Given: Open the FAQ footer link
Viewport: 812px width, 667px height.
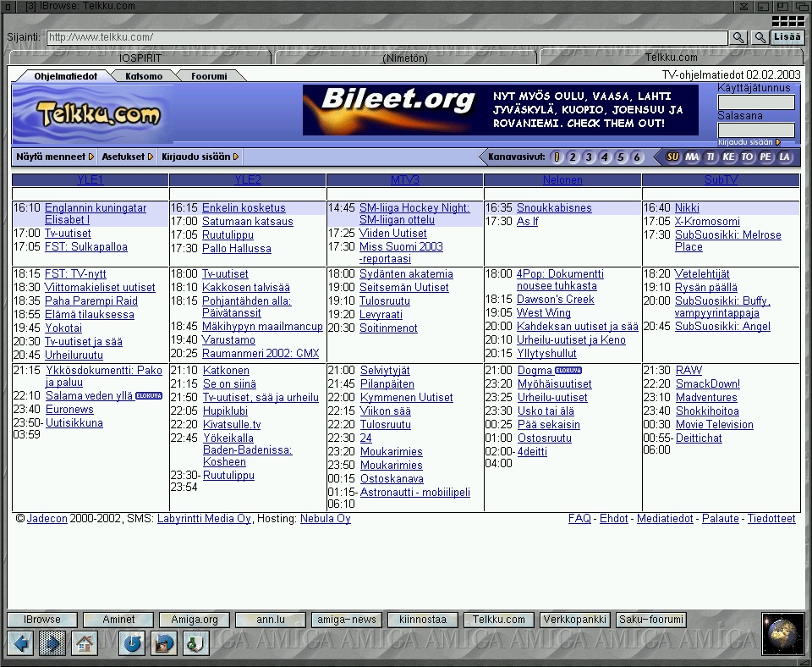Looking at the screenshot, I should 579,518.
